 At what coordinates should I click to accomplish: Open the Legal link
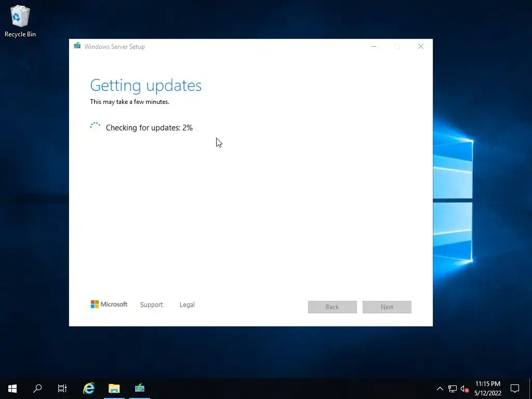187,304
